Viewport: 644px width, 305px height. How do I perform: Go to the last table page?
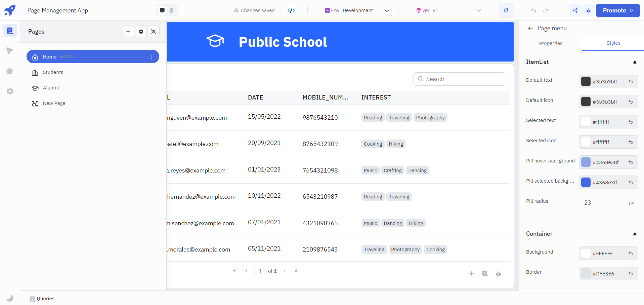[x=296, y=270]
